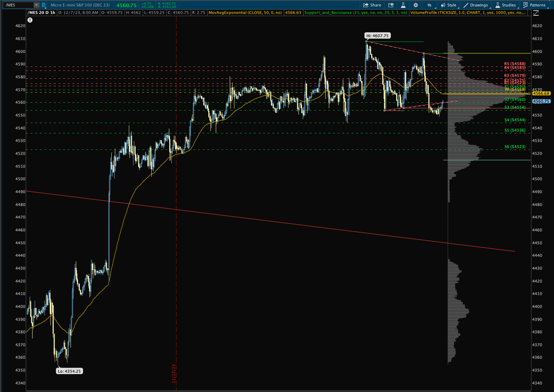Viewport: 554px width, 392px height.
Task: Click the Support_and_Resistance study label
Action: coord(355,12)
